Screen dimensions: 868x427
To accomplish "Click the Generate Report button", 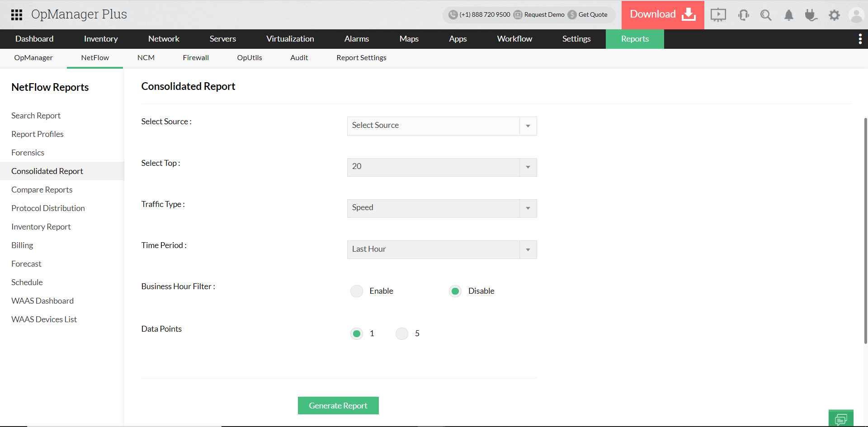I will click(x=338, y=405).
